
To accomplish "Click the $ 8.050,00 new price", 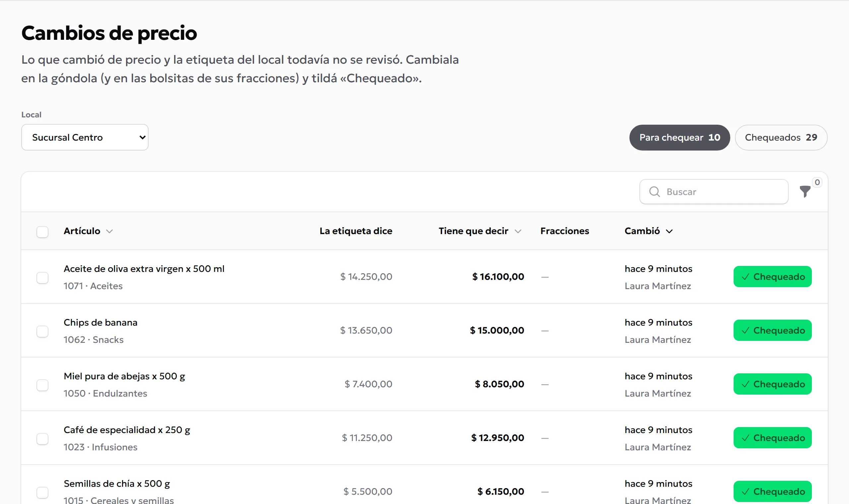I will [499, 384].
